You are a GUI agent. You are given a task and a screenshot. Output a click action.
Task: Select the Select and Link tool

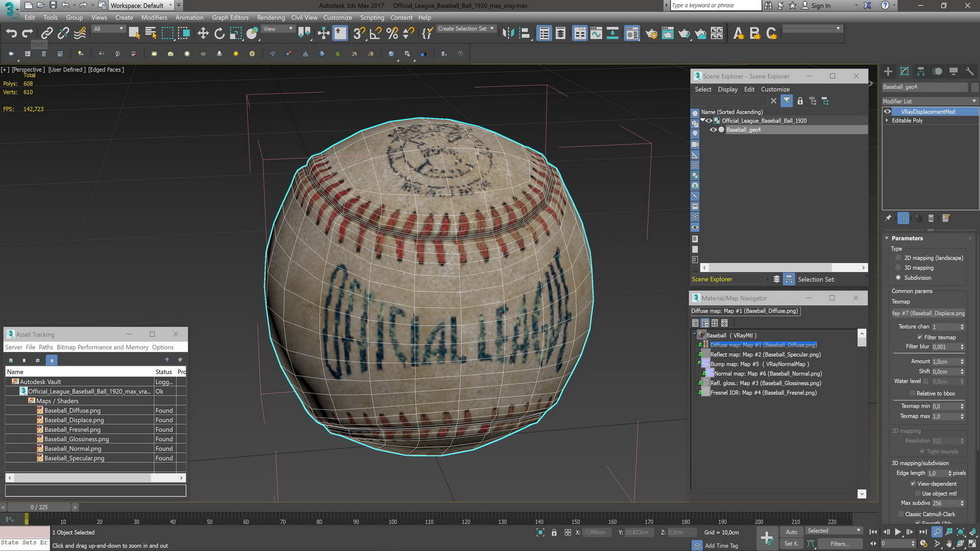[47, 33]
